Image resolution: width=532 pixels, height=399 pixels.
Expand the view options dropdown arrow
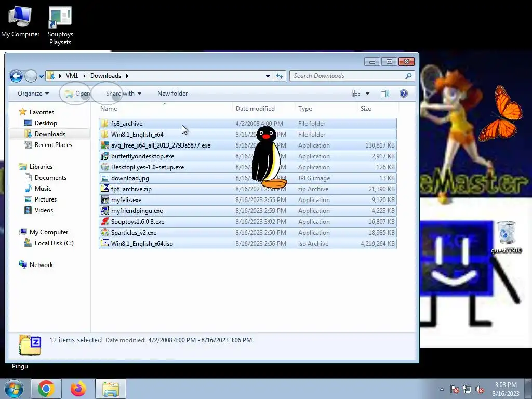(367, 94)
